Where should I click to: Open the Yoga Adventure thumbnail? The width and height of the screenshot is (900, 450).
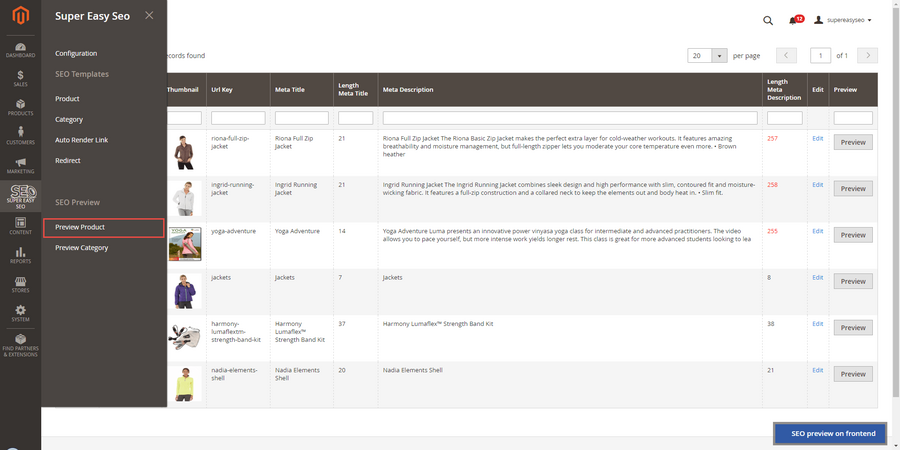coord(184,245)
